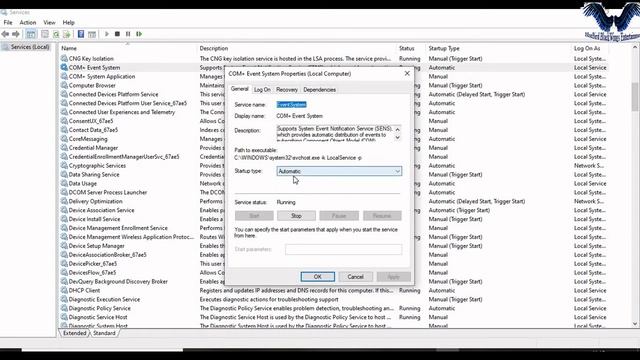
Task: Click the Services (Local) tree node icon
Action: 5,47
